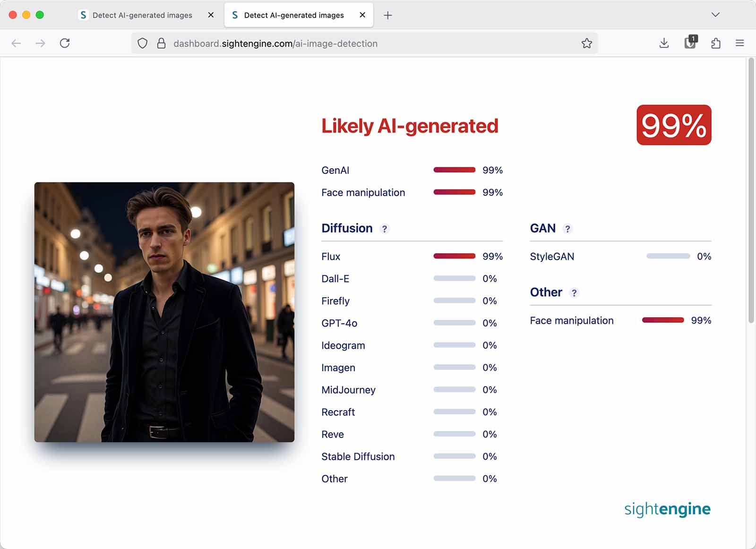Image resolution: width=756 pixels, height=549 pixels.
Task: Select the Stable Diffusion label
Action: 358,456
